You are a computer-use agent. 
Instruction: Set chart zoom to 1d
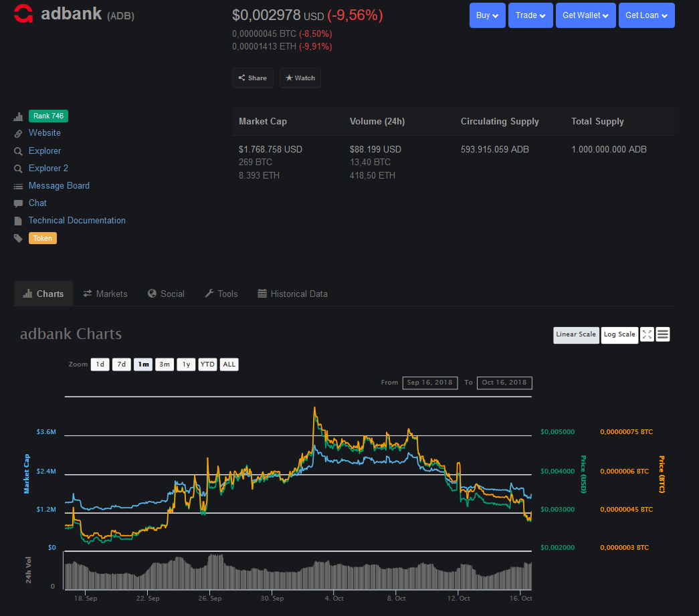pos(100,365)
